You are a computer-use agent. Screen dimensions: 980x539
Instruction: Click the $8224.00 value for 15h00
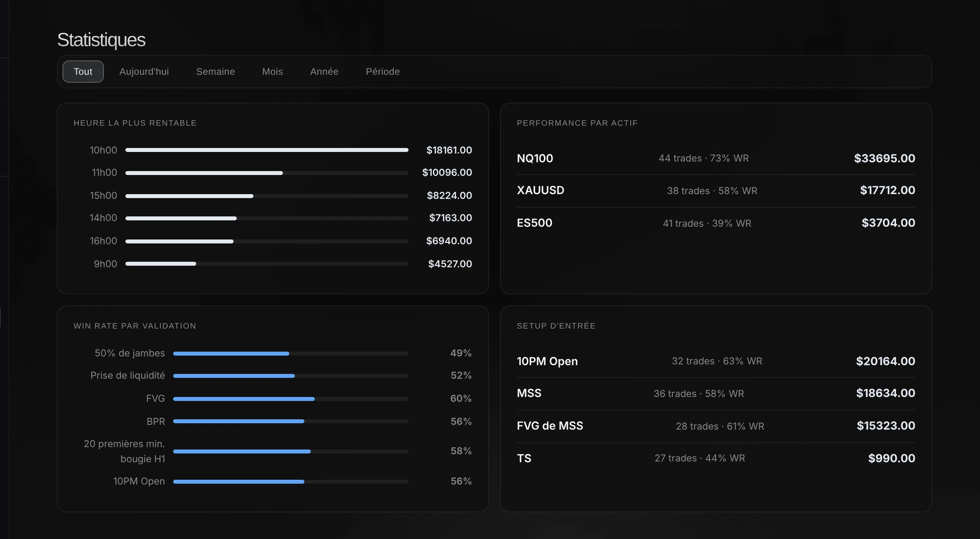[x=449, y=196]
